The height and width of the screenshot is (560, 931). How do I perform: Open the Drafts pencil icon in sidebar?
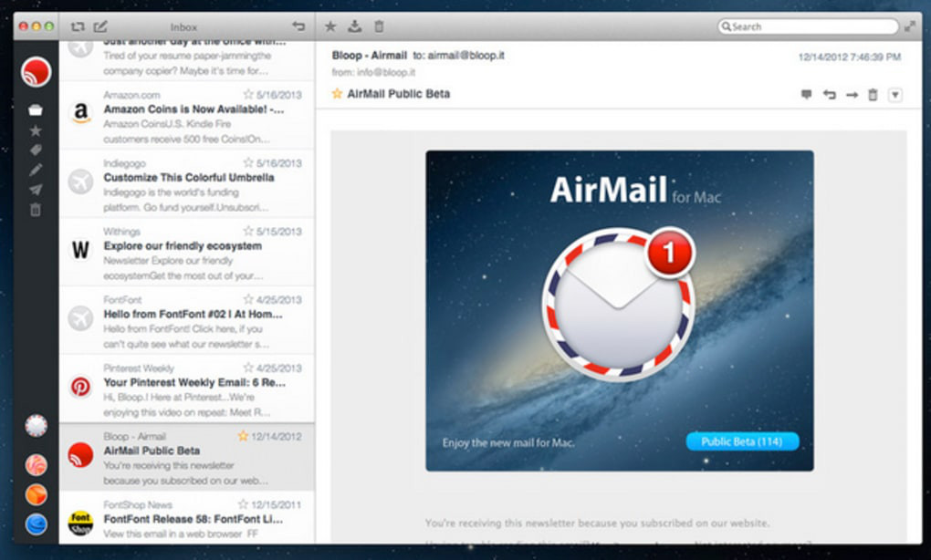click(36, 171)
